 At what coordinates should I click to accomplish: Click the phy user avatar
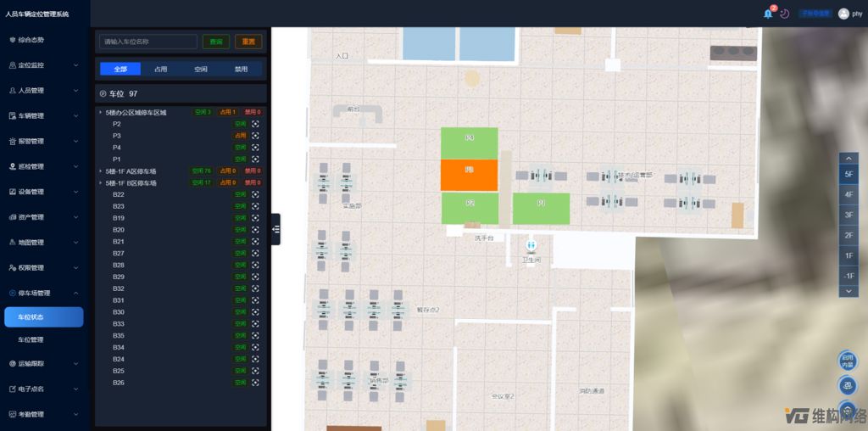[843, 14]
